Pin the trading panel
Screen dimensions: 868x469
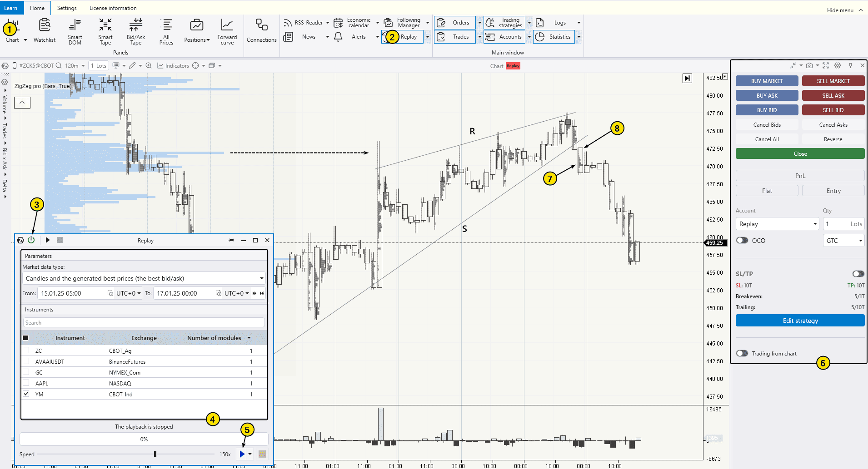click(x=851, y=65)
